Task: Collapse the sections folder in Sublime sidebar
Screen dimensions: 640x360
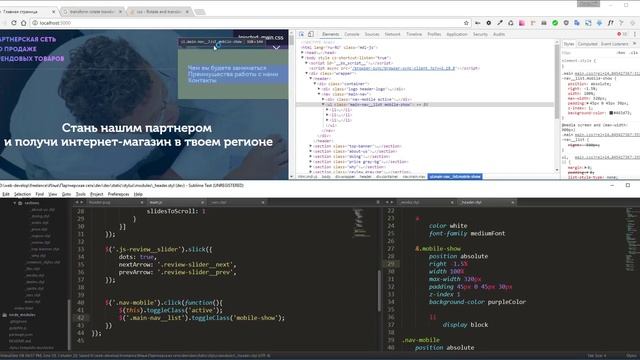Action: [15, 203]
